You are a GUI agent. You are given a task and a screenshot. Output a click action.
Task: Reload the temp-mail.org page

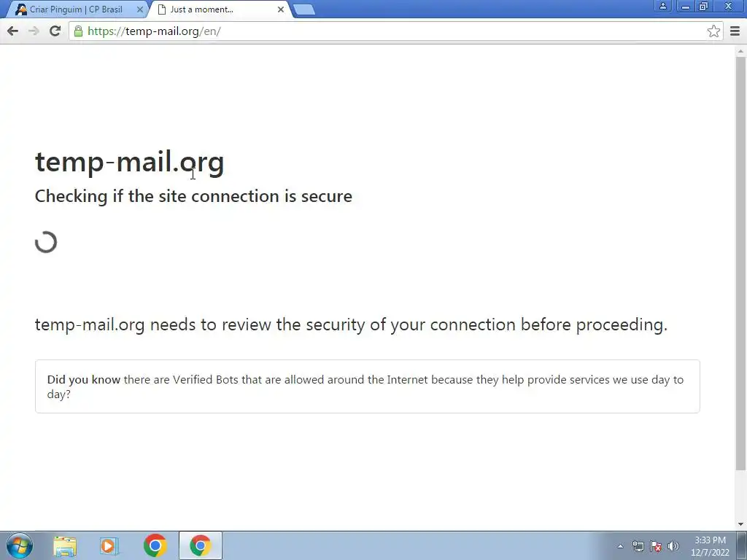[55, 31]
